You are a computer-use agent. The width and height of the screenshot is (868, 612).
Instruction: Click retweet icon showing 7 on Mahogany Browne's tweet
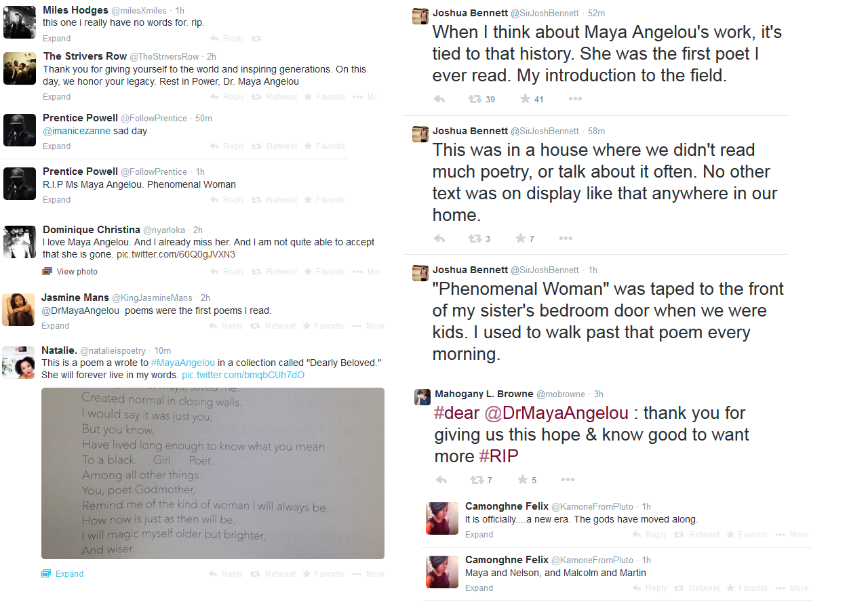[x=477, y=480]
